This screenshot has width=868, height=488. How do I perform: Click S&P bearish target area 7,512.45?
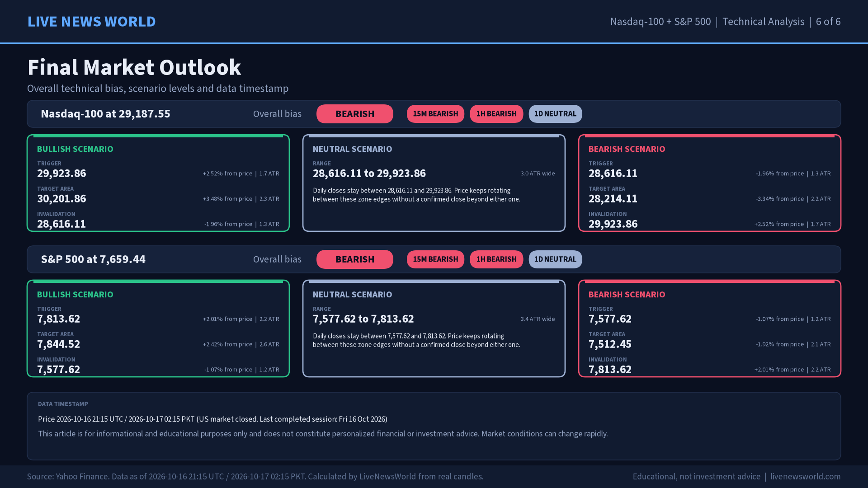610,344
